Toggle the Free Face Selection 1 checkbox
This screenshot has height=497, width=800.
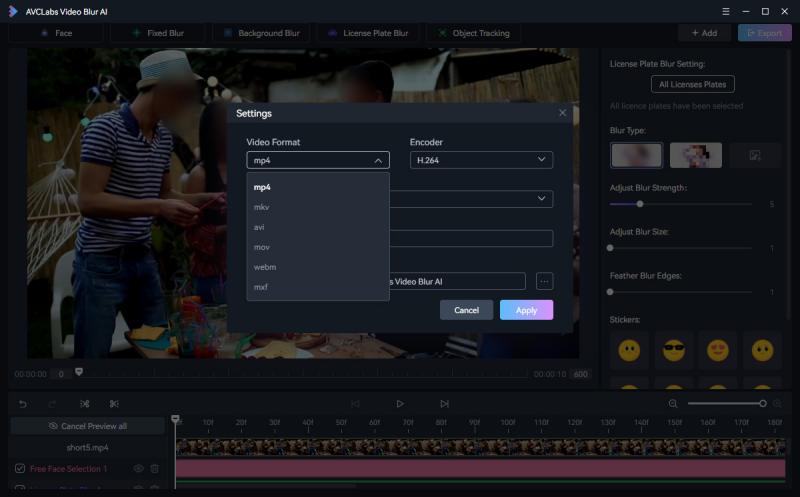[x=20, y=468]
